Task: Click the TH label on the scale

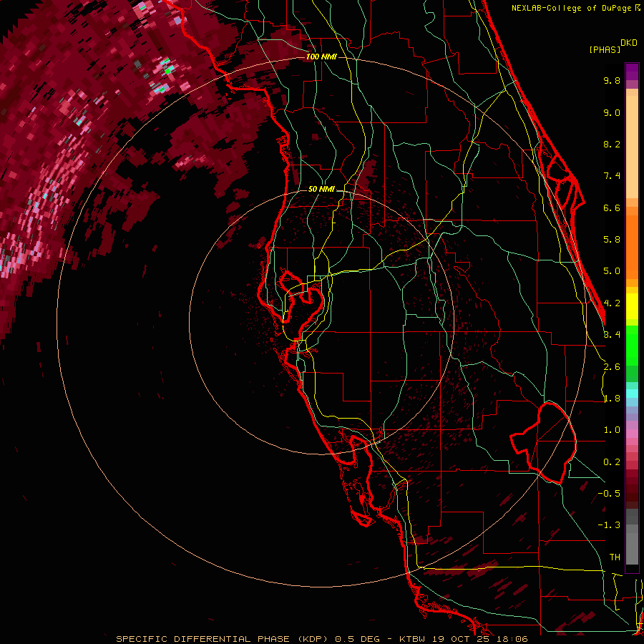Action: [615, 557]
